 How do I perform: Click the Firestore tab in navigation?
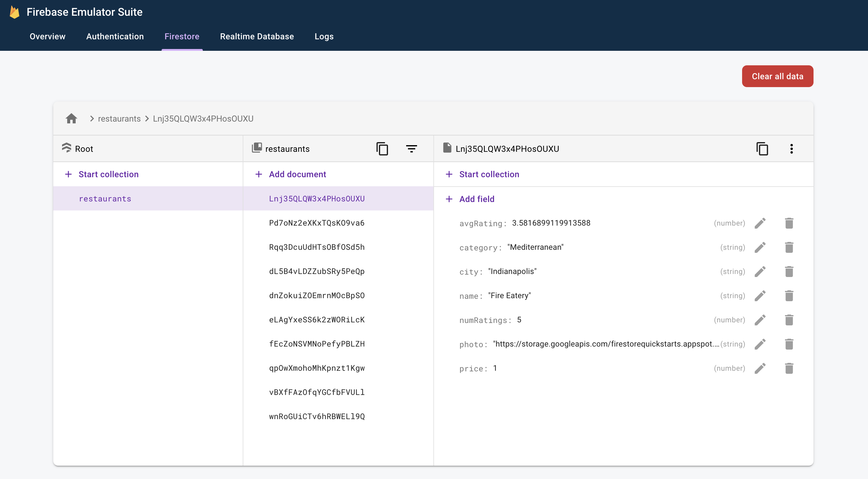point(182,37)
